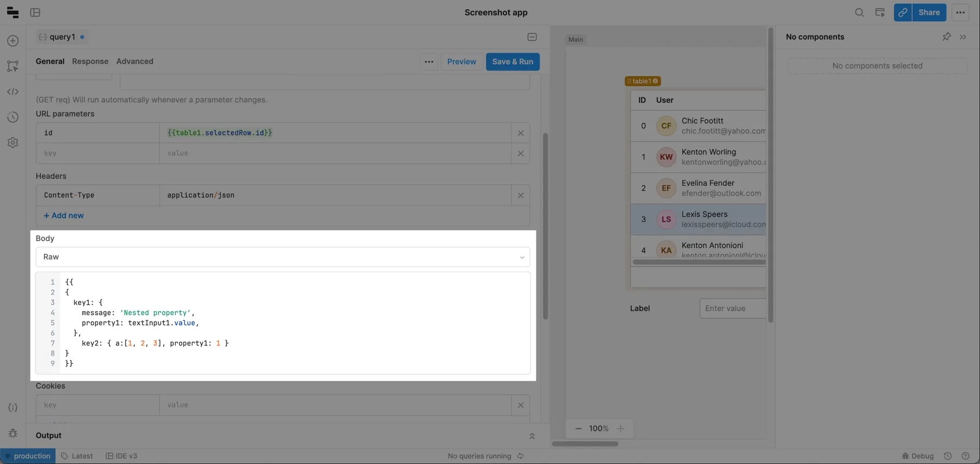Remove the empty URL parameter row
Image resolution: width=980 pixels, height=464 pixels.
coord(520,153)
